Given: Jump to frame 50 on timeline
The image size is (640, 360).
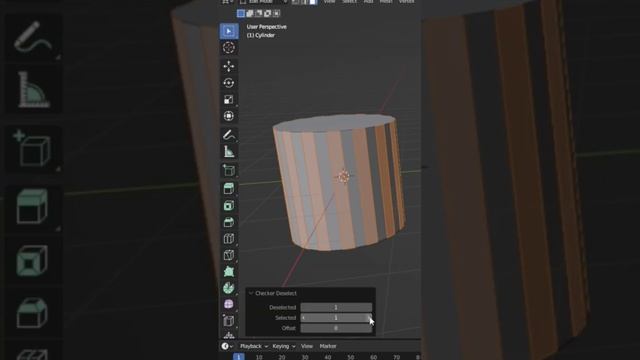Looking at the screenshot, I should pyautogui.click(x=351, y=357).
